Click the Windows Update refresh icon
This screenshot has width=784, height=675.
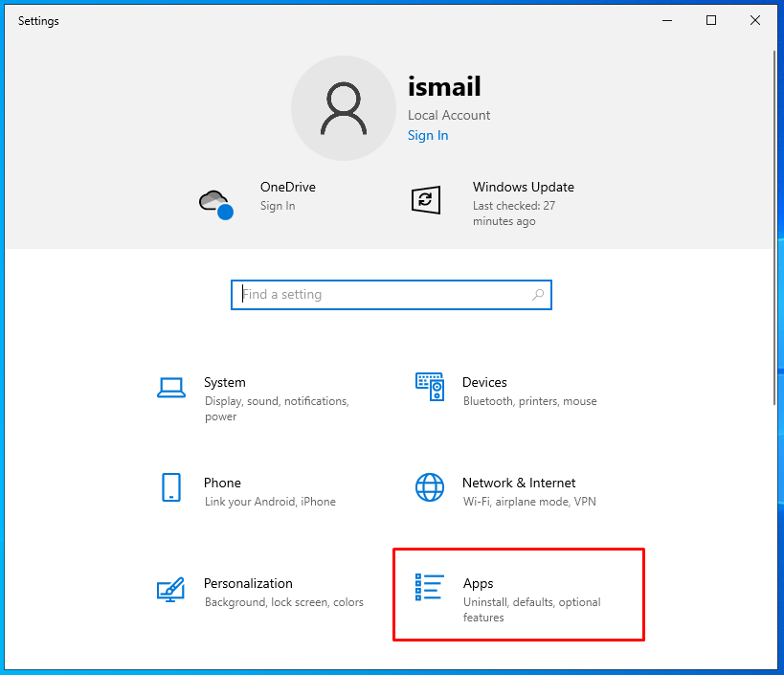tap(425, 200)
